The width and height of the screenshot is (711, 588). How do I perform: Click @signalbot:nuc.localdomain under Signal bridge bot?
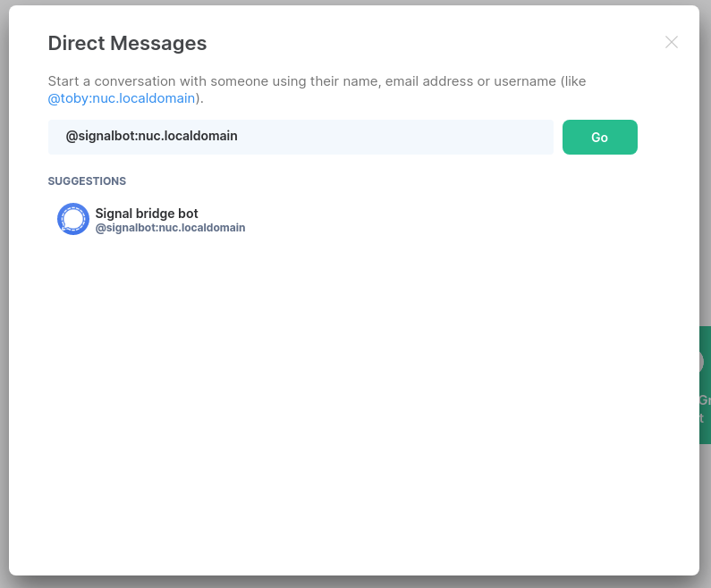pos(170,228)
